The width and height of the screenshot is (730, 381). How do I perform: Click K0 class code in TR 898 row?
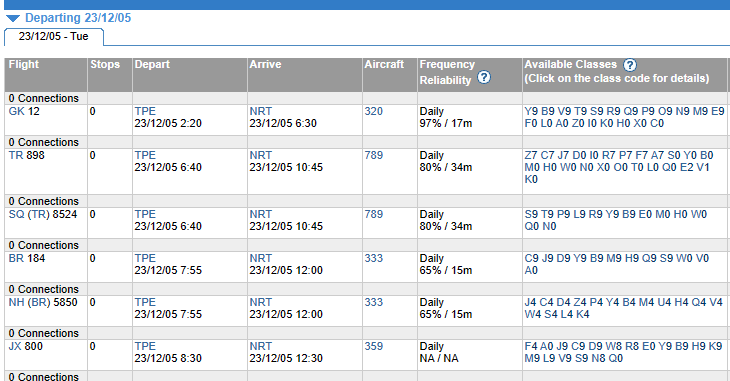531,179
